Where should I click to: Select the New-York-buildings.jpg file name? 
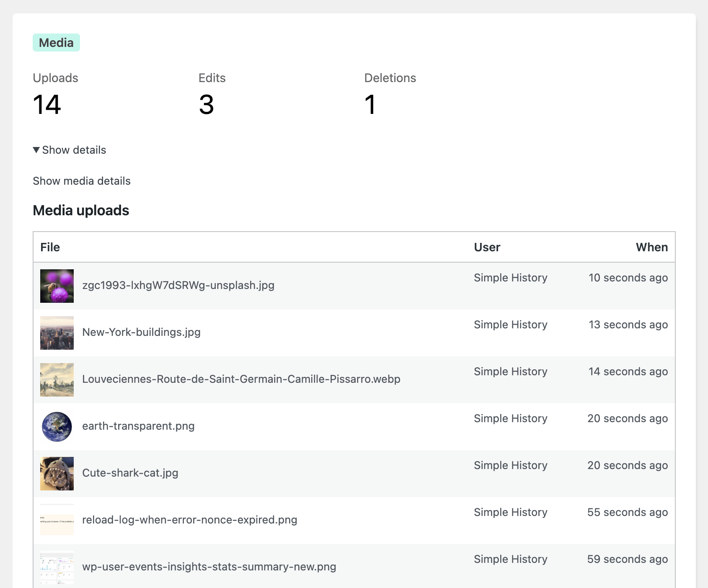(x=141, y=332)
